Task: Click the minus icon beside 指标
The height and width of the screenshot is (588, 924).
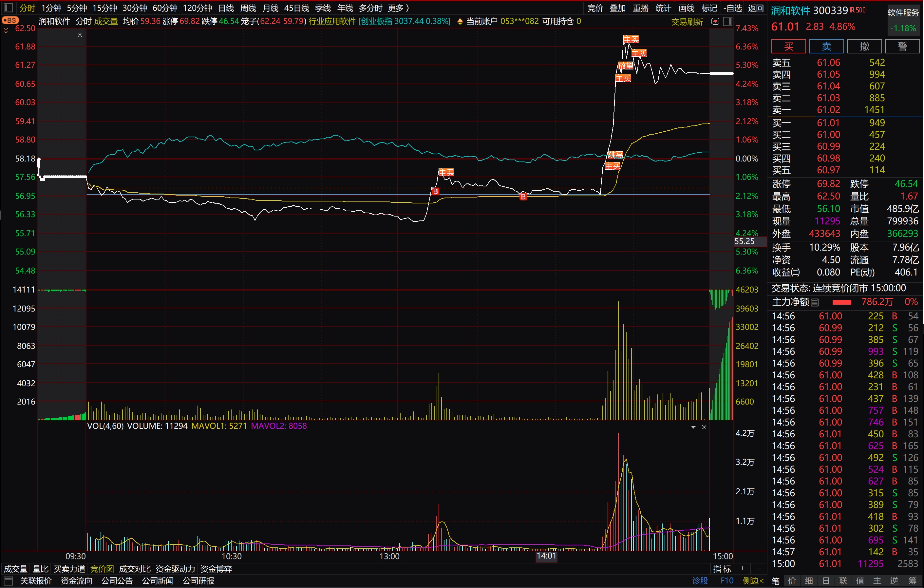Action: tap(759, 568)
